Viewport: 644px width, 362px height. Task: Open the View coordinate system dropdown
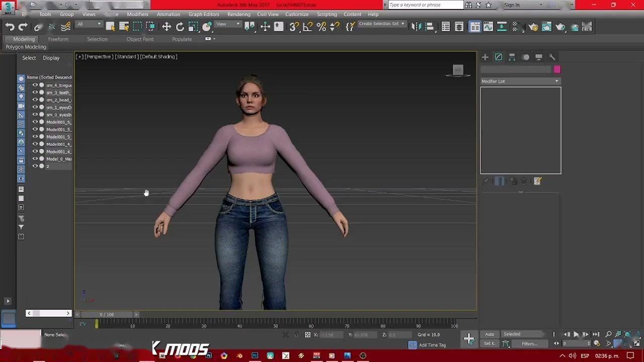tap(227, 24)
